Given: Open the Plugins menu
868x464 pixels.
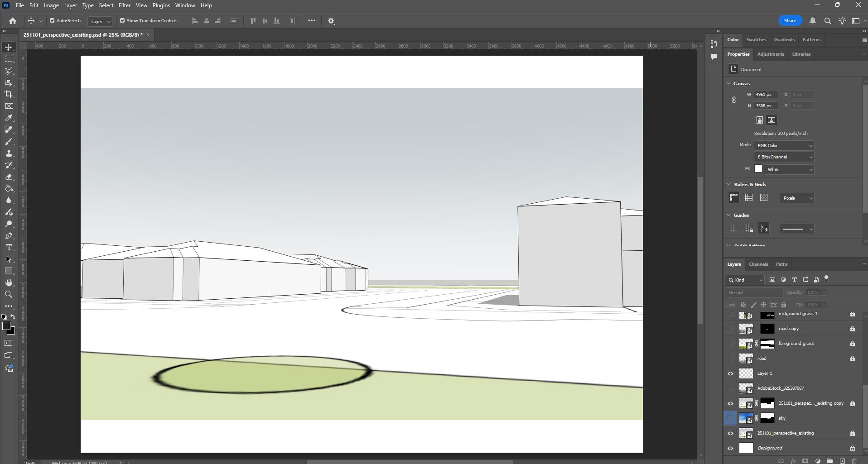Looking at the screenshot, I should tap(161, 5).
